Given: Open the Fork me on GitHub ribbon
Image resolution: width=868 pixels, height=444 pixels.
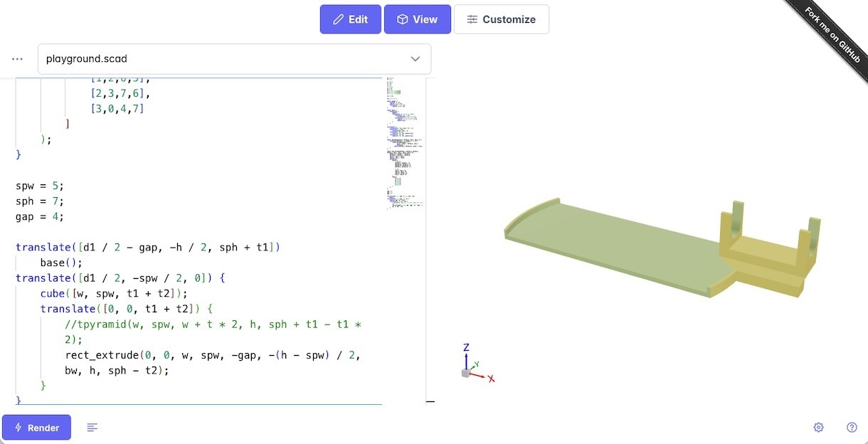Looking at the screenshot, I should [832, 34].
